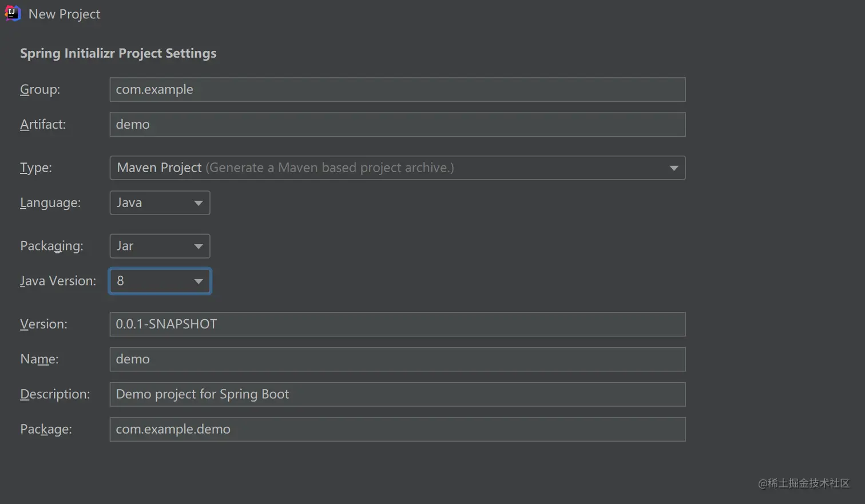The image size is (865, 504).
Task: Focus the Package field with com.example.demo
Action: (397, 429)
